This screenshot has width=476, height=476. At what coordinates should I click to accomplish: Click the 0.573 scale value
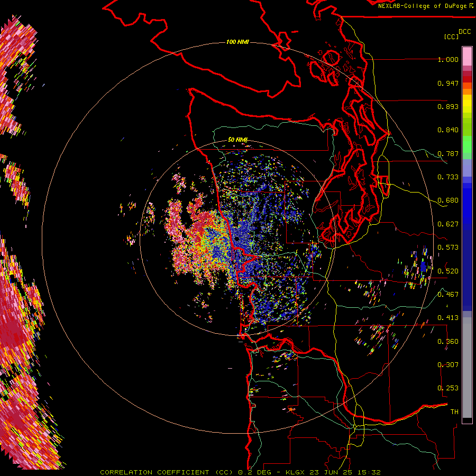[448, 248]
